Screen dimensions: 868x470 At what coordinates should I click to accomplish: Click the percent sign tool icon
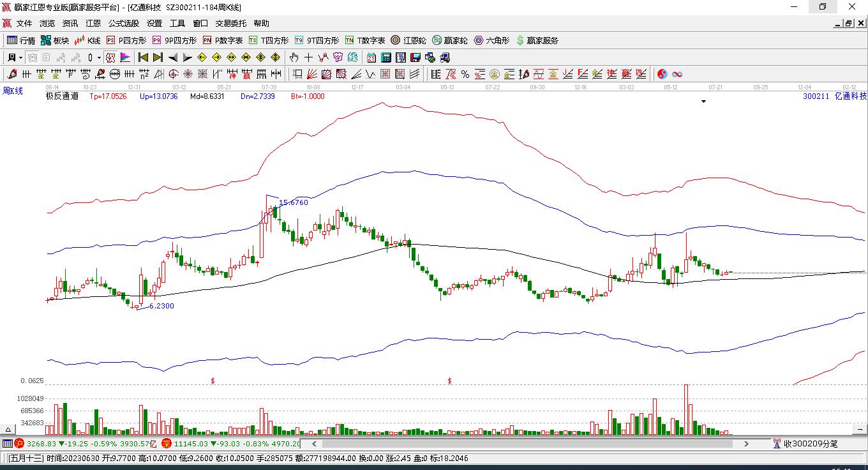pos(465,74)
